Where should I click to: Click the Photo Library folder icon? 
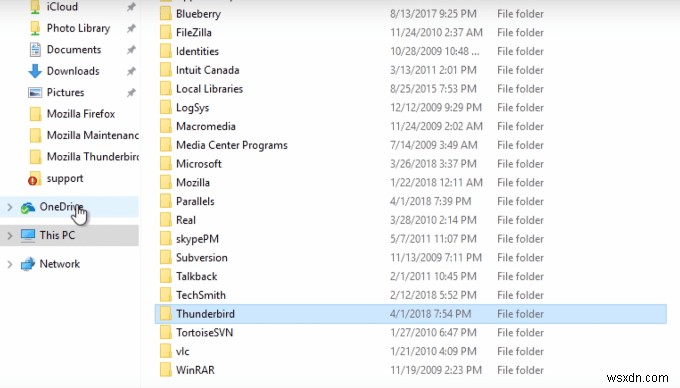(x=35, y=28)
